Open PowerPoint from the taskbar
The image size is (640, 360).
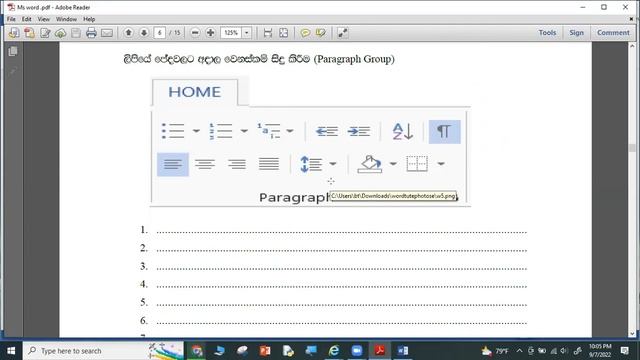point(265,351)
